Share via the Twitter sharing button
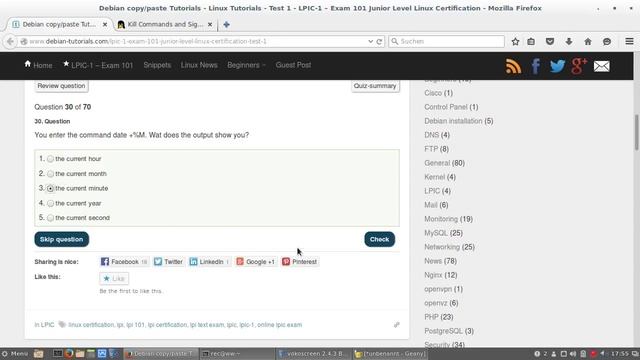Image resolution: width=640 pixels, height=360 pixels. click(168, 262)
